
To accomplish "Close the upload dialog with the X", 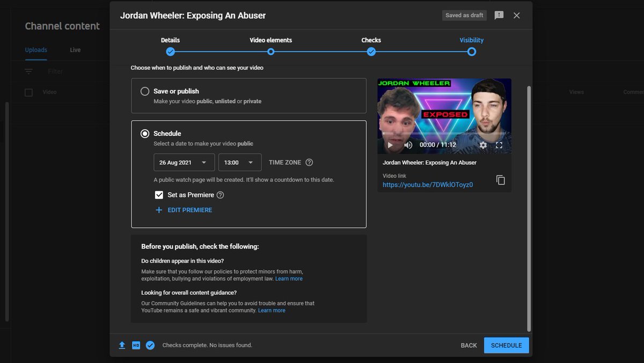I will [x=517, y=16].
